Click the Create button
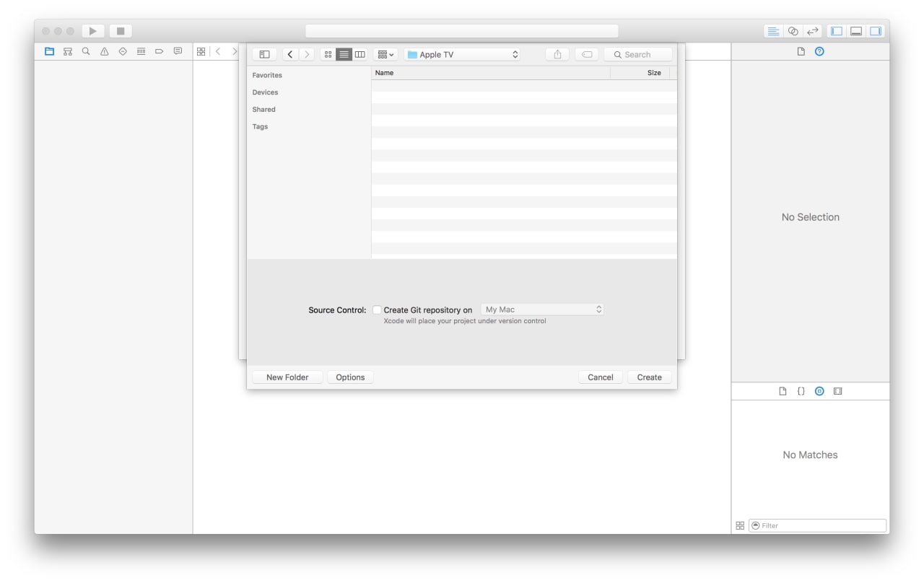Image resolution: width=924 pixels, height=583 pixels. click(x=650, y=377)
